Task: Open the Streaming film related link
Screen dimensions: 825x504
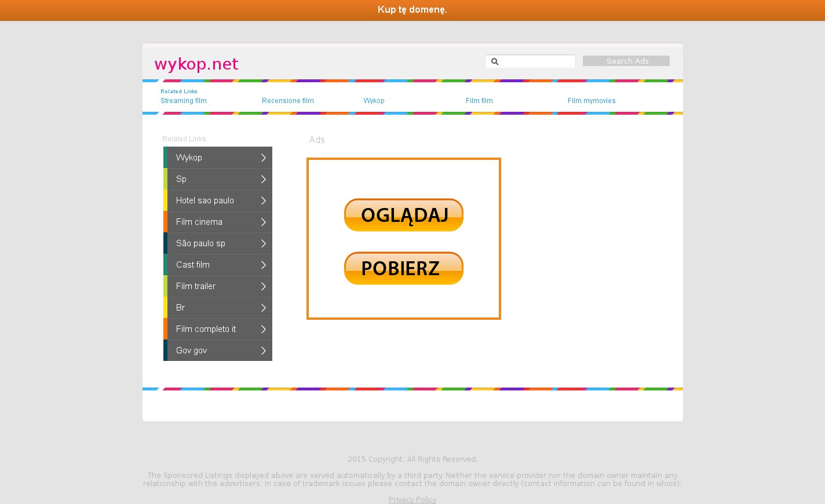Action: (184, 101)
